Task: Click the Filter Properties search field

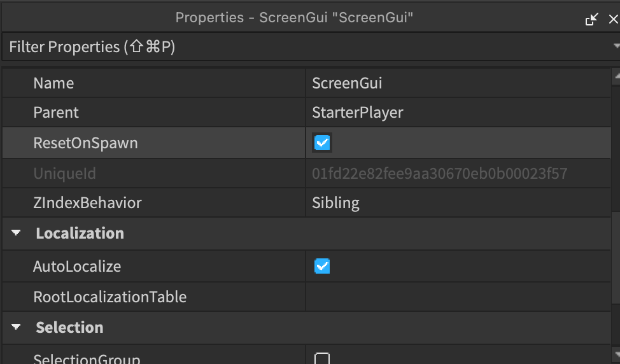Action: (306, 47)
